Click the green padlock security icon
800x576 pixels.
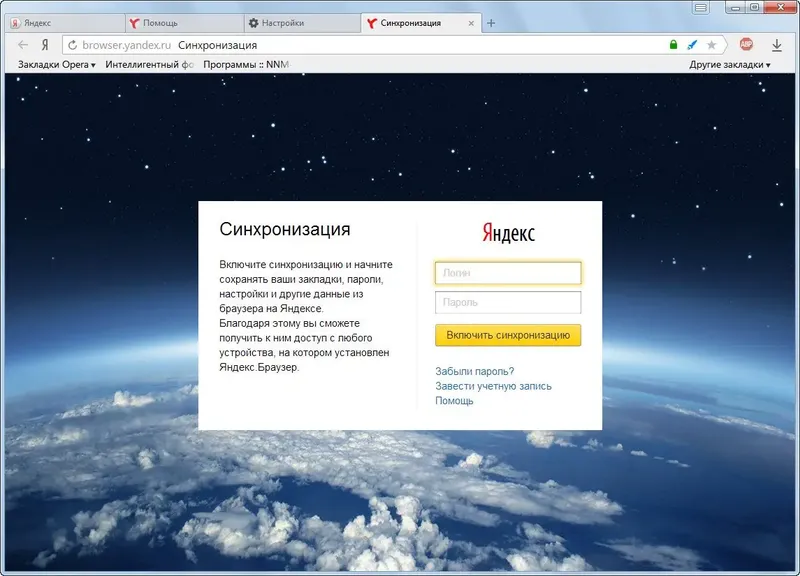point(673,45)
